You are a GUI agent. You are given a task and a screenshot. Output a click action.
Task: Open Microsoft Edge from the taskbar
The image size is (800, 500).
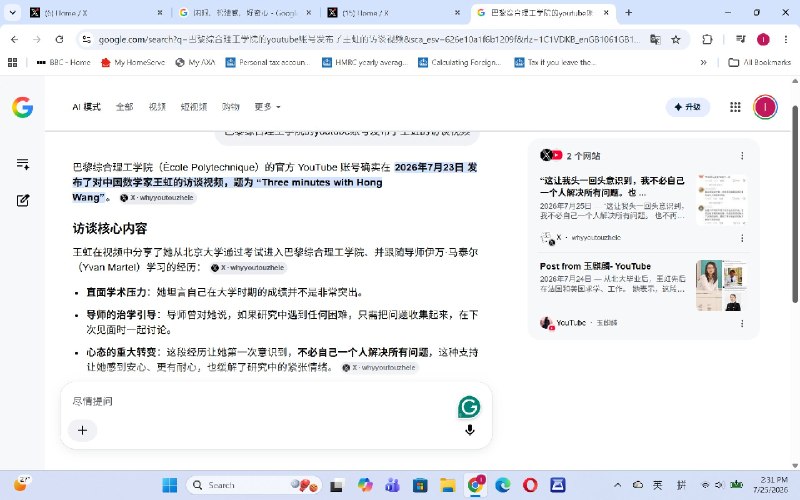(x=503, y=485)
